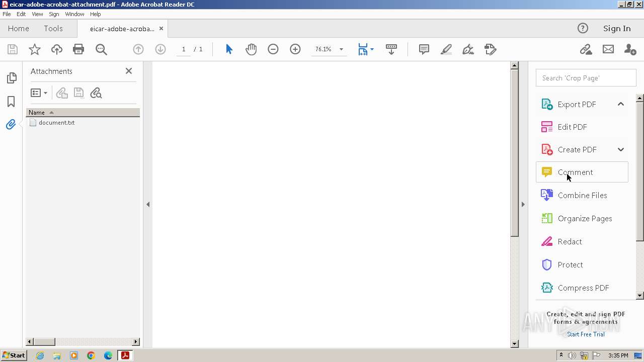Click the document vertical scrollbar thumb
644x362 pixels.
[514, 153]
